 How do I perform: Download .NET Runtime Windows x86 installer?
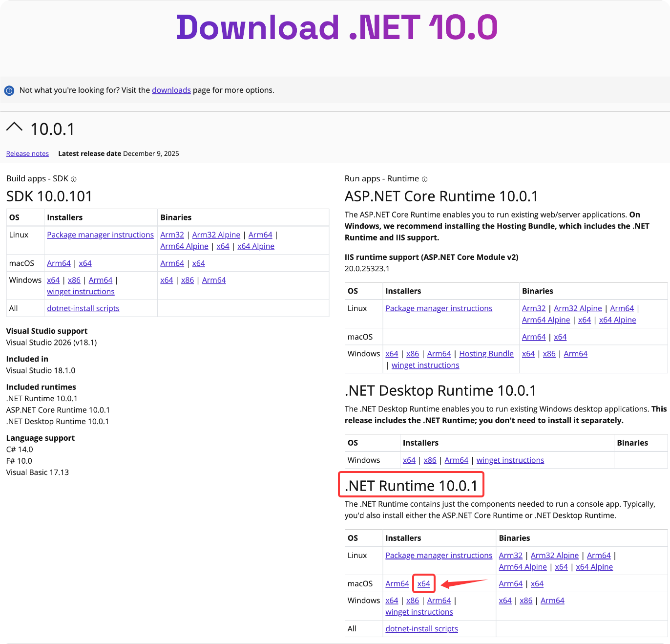point(413,601)
